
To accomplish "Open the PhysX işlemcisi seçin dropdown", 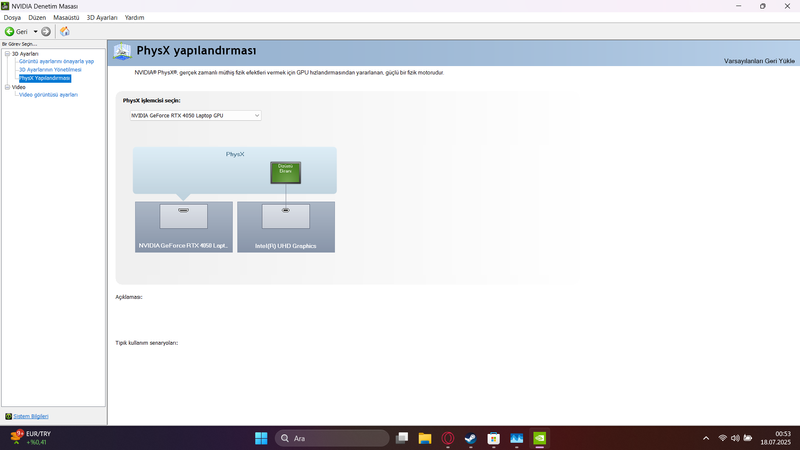I will pyautogui.click(x=195, y=116).
